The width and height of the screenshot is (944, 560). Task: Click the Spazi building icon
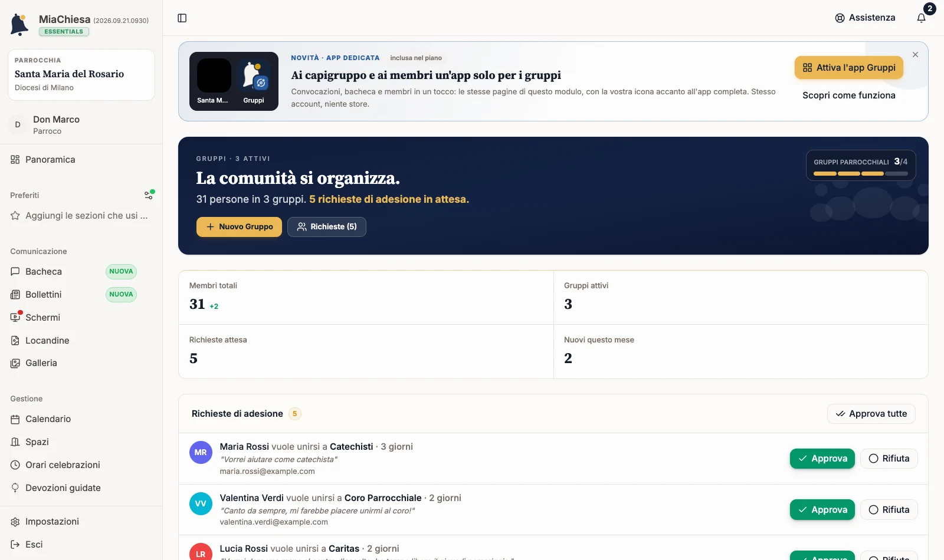click(15, 442)
